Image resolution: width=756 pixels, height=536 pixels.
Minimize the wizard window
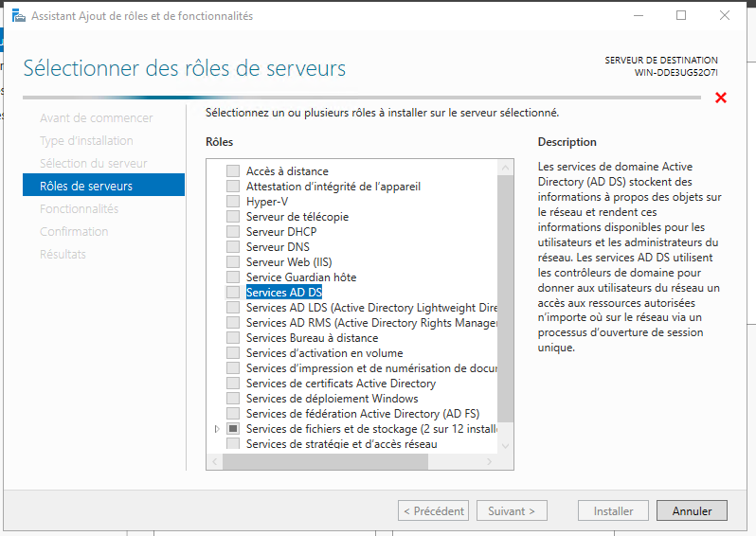pos(639,15)
